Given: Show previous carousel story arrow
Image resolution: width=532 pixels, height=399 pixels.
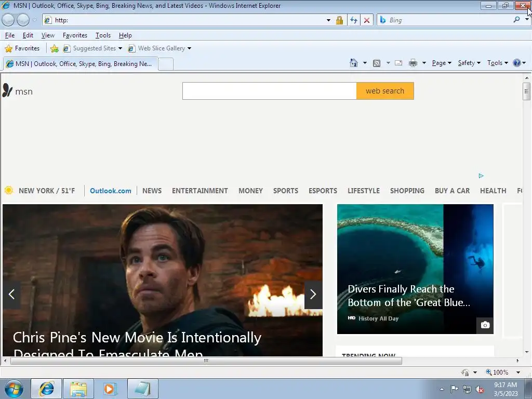Looking at the screenshot, I should (11, 294).
